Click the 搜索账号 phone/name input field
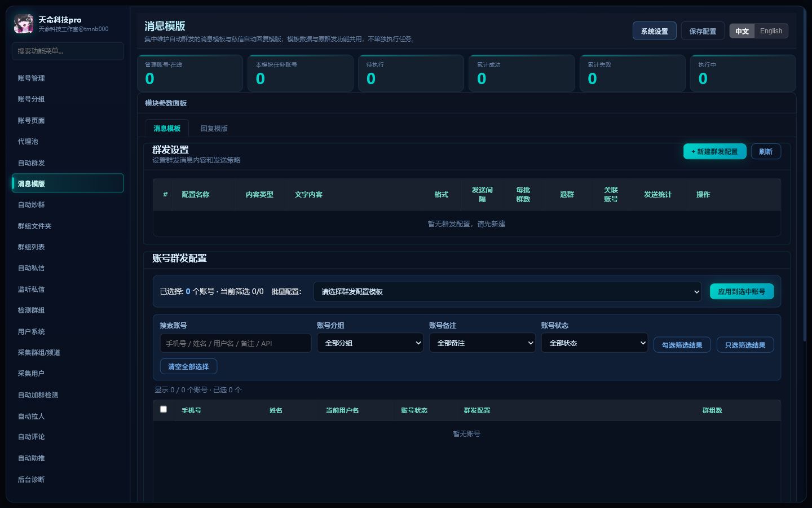 (235, 343)
